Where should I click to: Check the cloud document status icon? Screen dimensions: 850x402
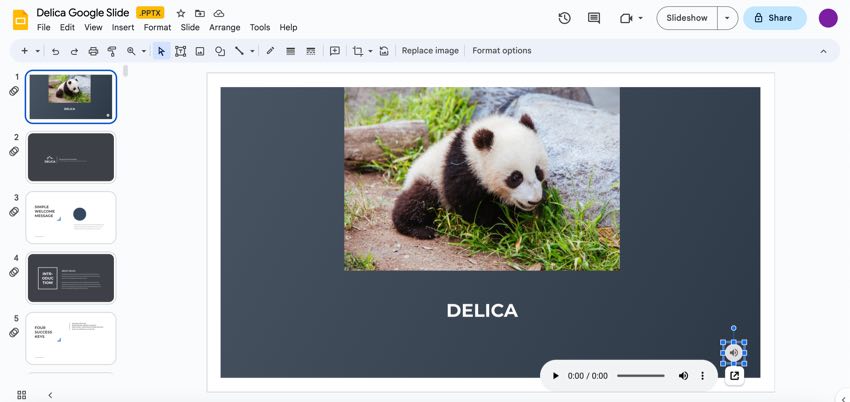219,13
